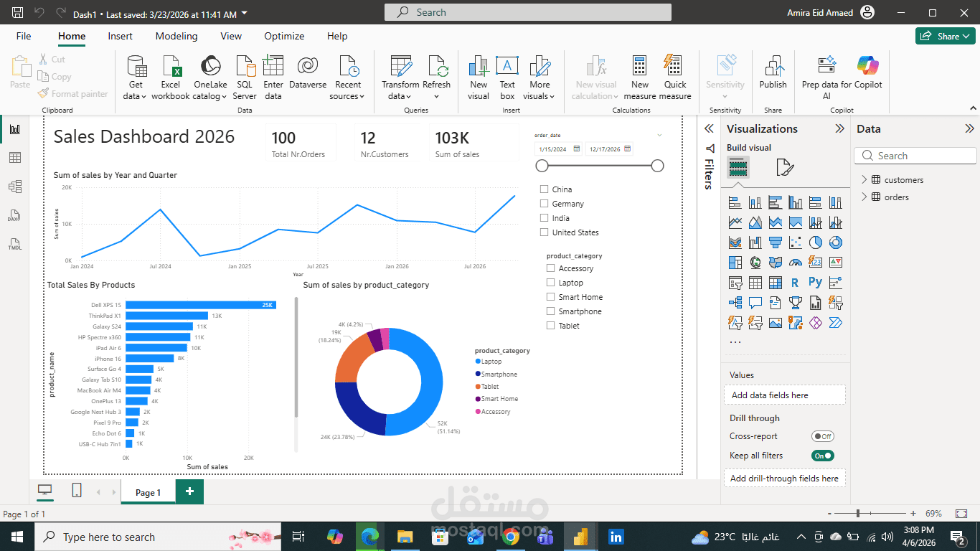Switch to mobile layout icon
This screenshot has width=980, height=551.
coord(77,491)
